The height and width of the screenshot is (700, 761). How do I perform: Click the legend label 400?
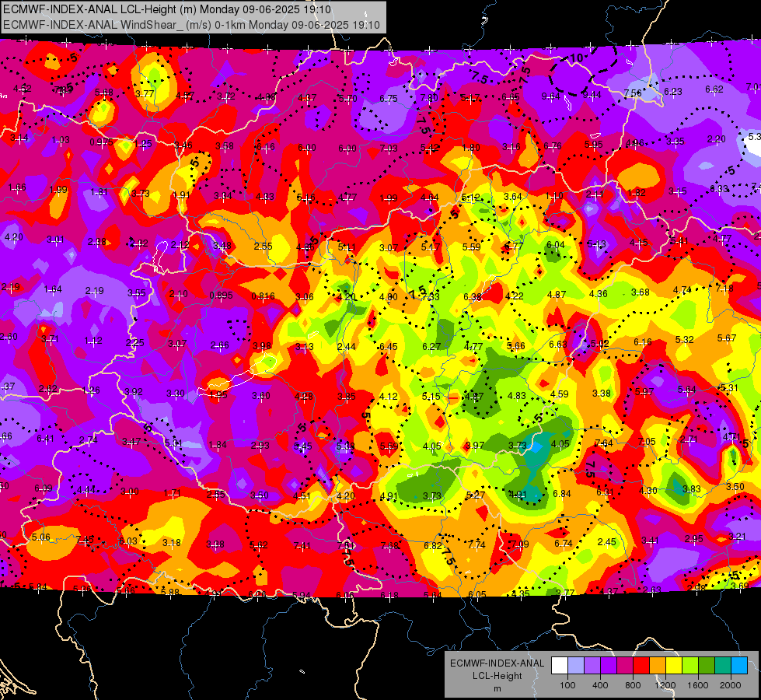point(600,685)
